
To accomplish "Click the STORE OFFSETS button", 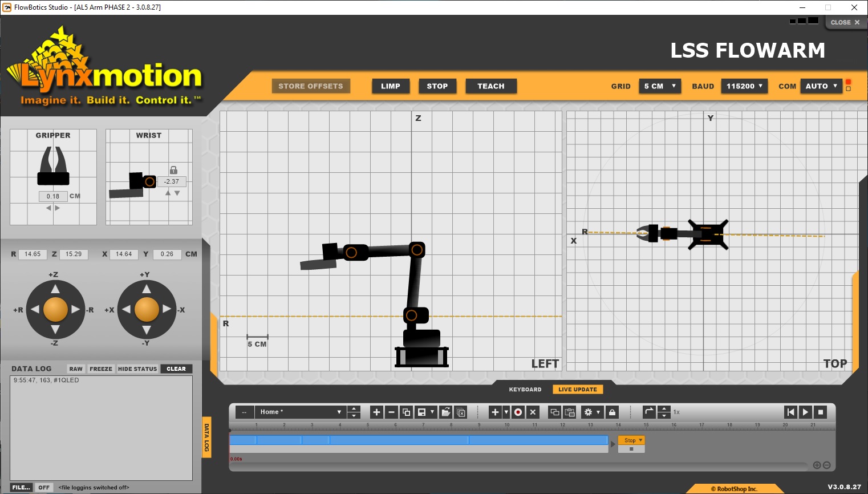I will coord(311,86).
